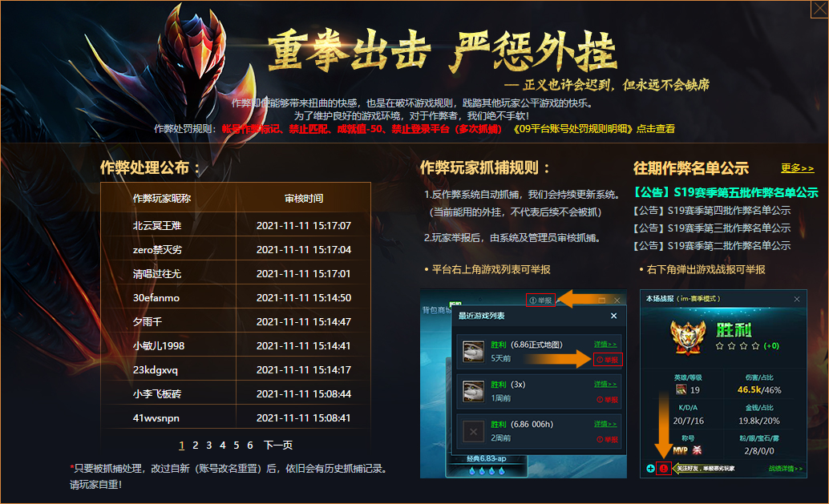Select player name 小李飞板砖

click(157, 393)
